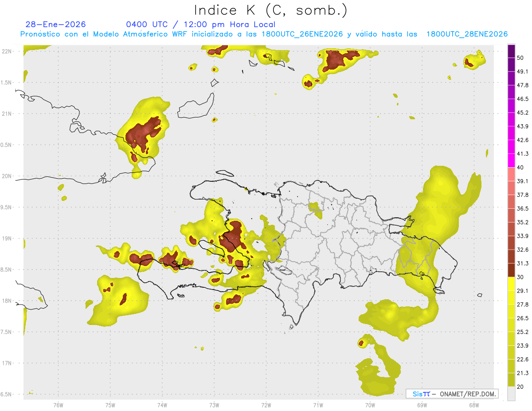Click the '74W' longitude label
Screen dimensions: 532x411
point(162,405)
